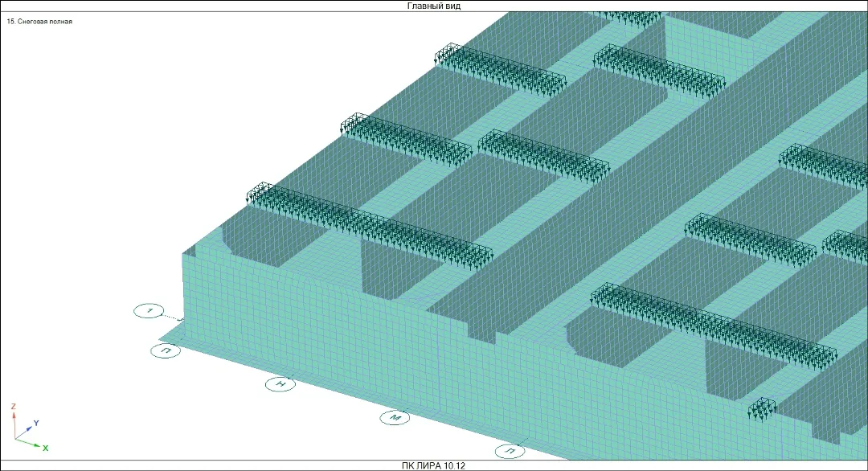Viewport: 868px width, 471px height.
Task: Pick the grid axis bubble labeled "1"
Action: pyautogui.click(x=149, y=311)
